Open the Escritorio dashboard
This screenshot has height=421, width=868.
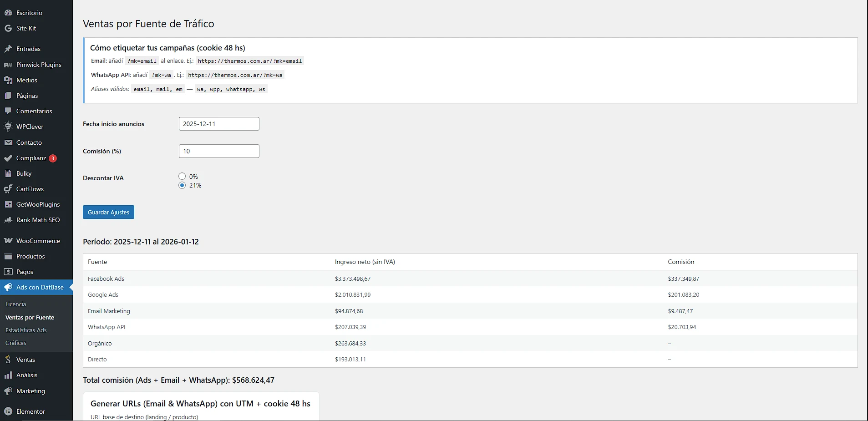tap(29, 12)
